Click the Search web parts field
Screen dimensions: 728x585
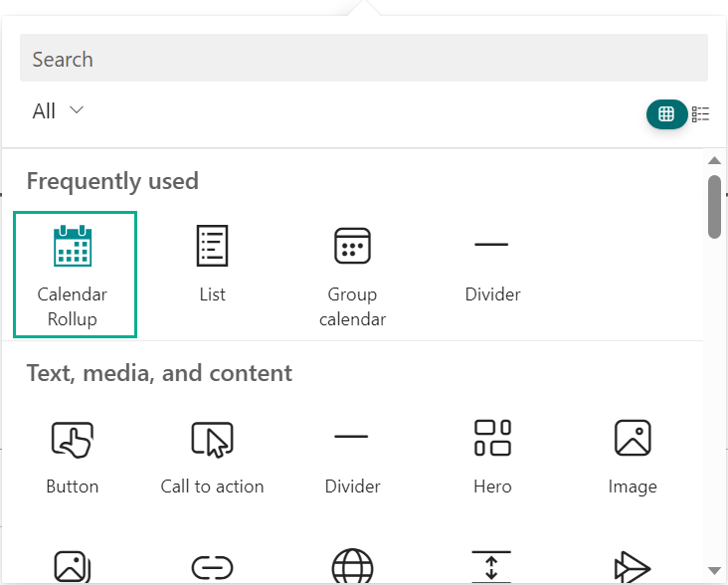tap(364, 58)
